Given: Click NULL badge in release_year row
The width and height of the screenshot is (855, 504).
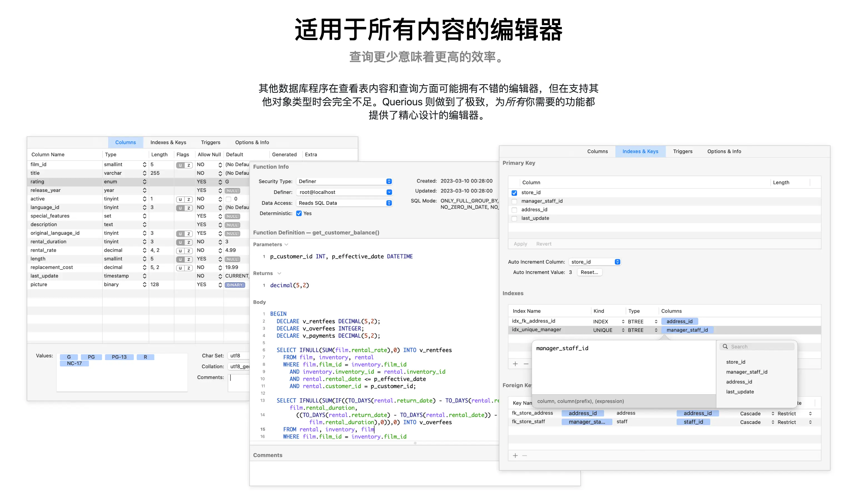Looking at the screenshot, I should (232, 191).
